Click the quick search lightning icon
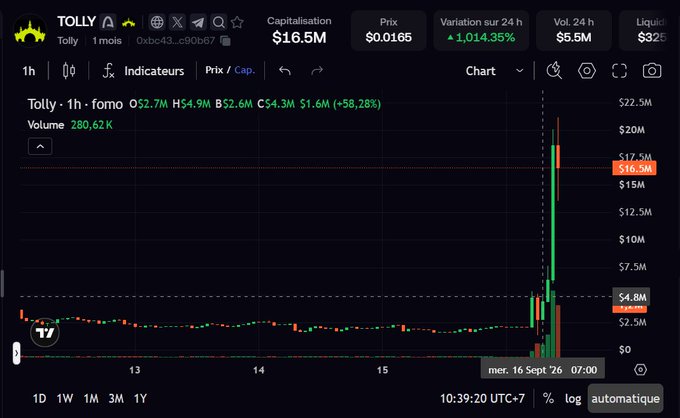The height and width of the screenshot is (418, 680). pyautogui.click(x=554, y=70)
